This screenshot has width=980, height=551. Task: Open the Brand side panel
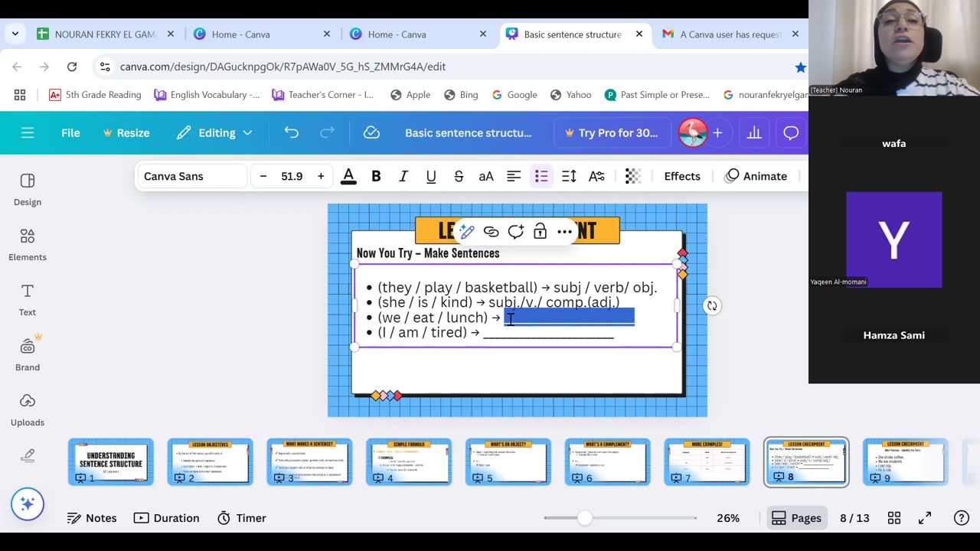28,354
